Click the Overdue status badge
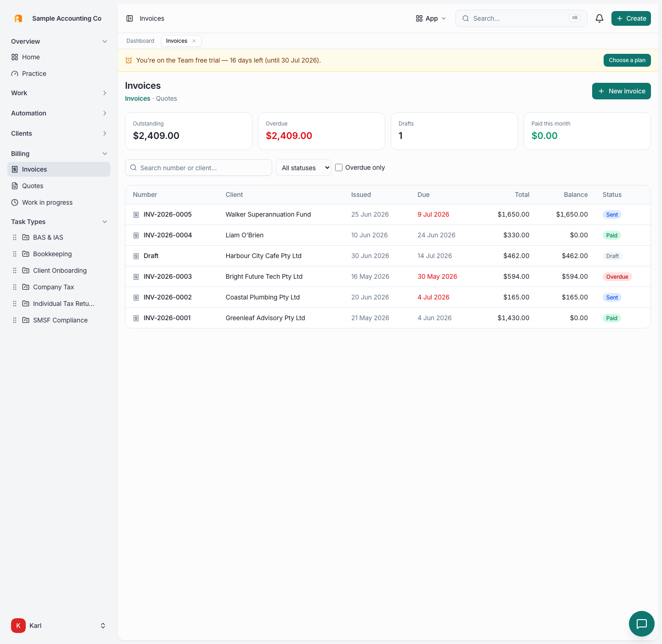This screenshot has height=644, width=662. click(x=617, y=276)
